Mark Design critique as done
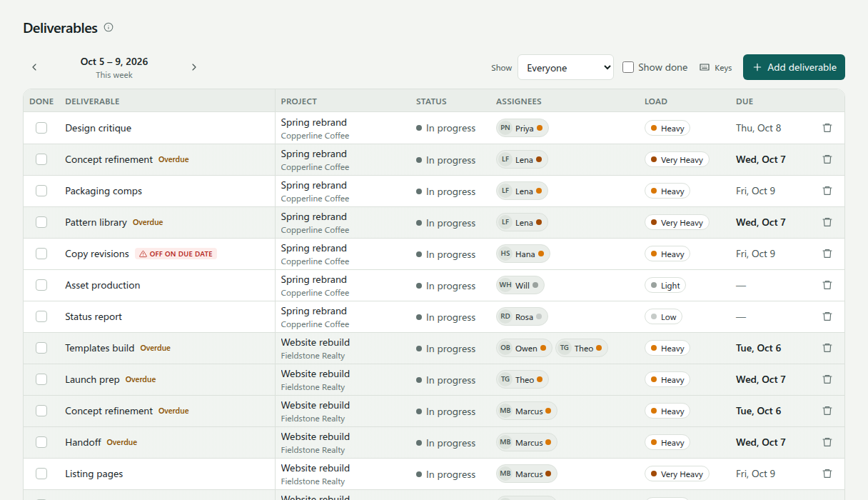The width and height of the screenshot is (868, 500). 41,128
